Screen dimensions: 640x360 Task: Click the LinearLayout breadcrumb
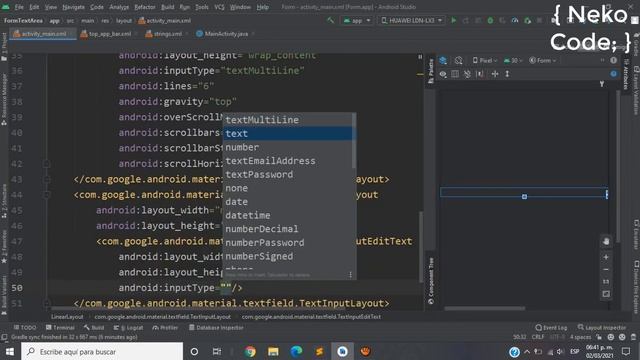(x=67, y=317)
